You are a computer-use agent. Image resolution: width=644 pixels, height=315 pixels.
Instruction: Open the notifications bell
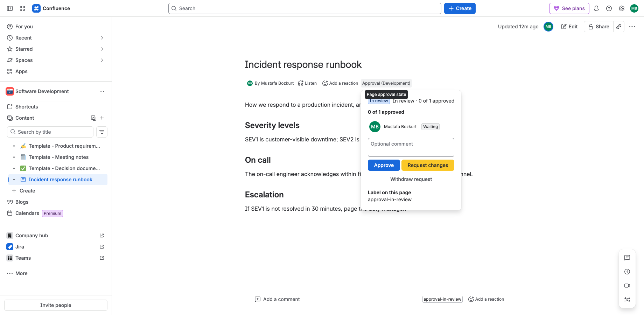(596, 8)
